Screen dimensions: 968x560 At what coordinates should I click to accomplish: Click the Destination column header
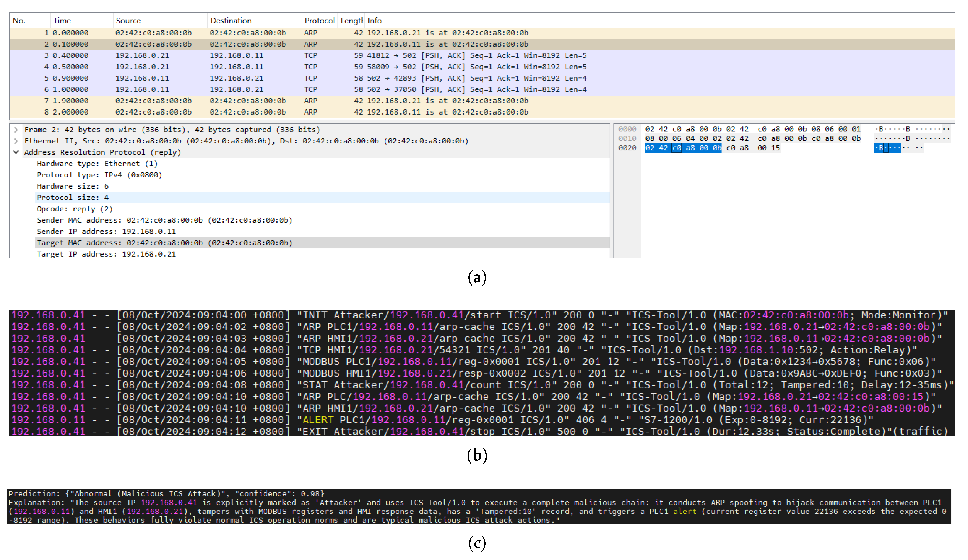231,21
